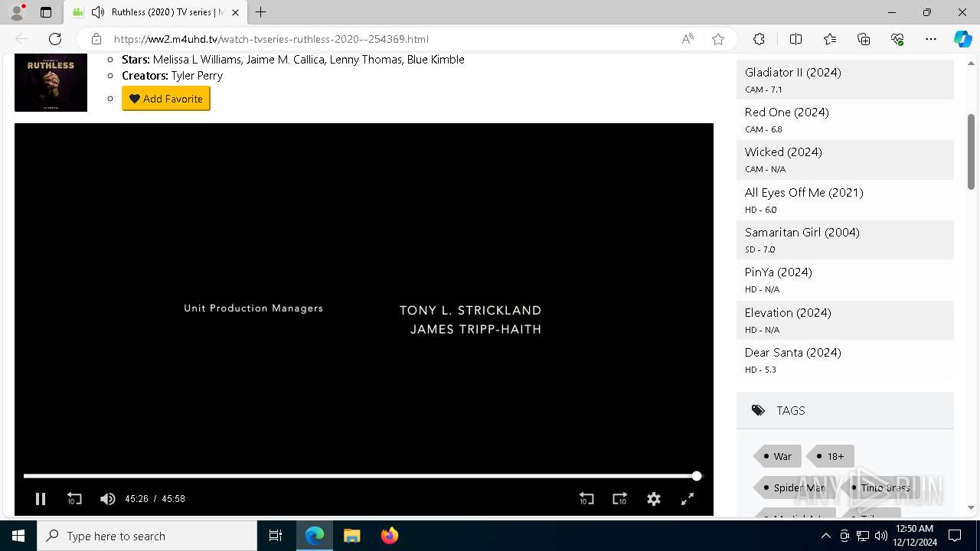
Task: Add this page to favorites star
Action: click(x=718, y=39)
